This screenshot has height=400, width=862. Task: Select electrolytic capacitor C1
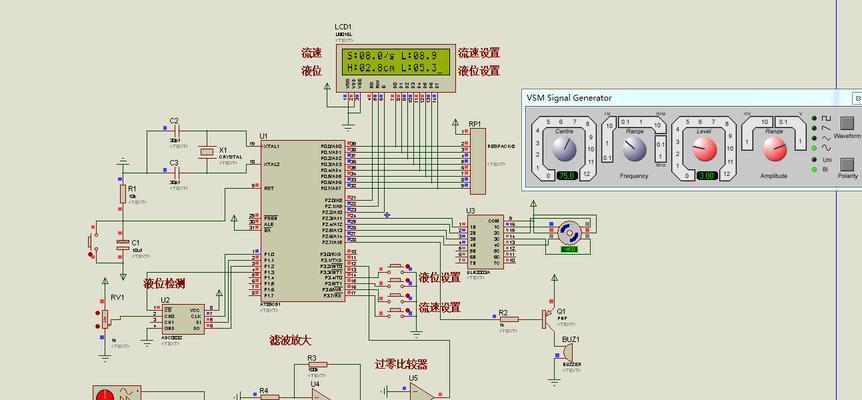(123, 245)
